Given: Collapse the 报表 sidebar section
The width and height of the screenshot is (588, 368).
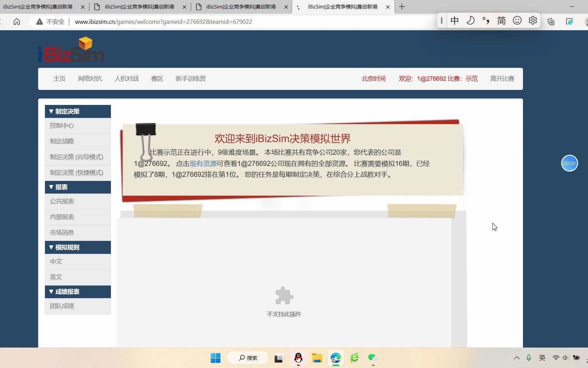Looking at the screenshot, I should (78, 187).
